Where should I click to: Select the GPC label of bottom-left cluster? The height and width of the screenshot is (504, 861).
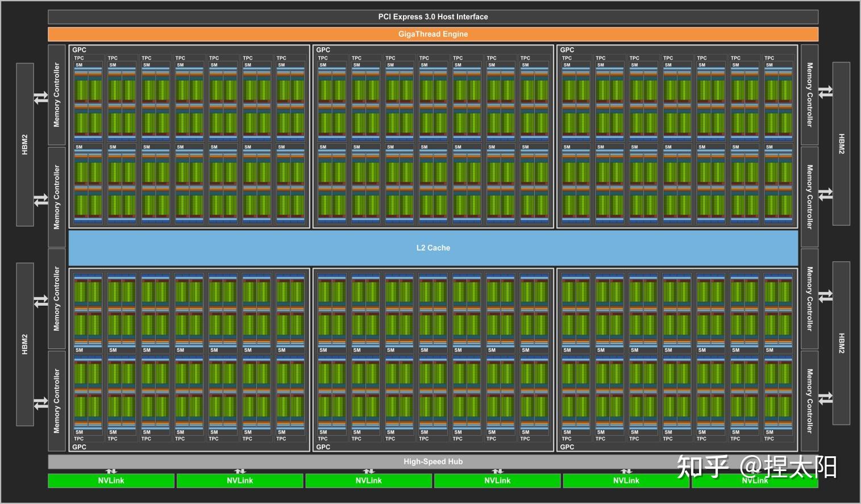pyautogui.click(x=79, y=447)
